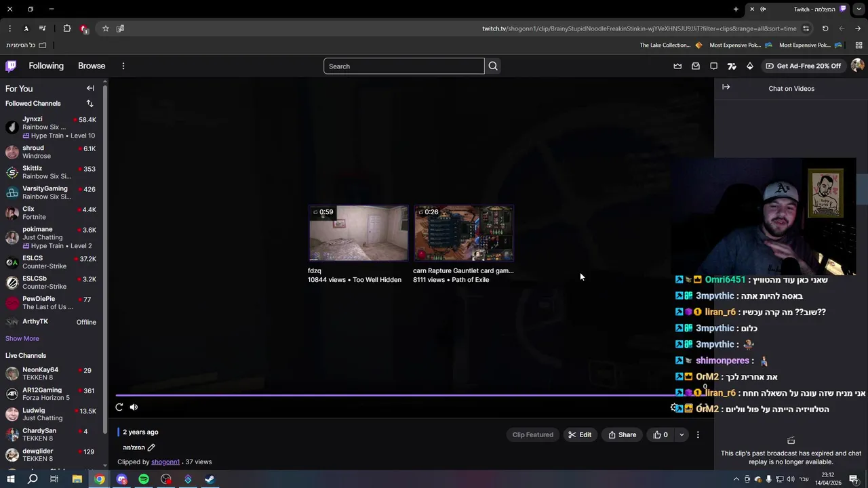Open the all-bookmarks folder
This screenshot has width=868, height=488.
(26, 45)
